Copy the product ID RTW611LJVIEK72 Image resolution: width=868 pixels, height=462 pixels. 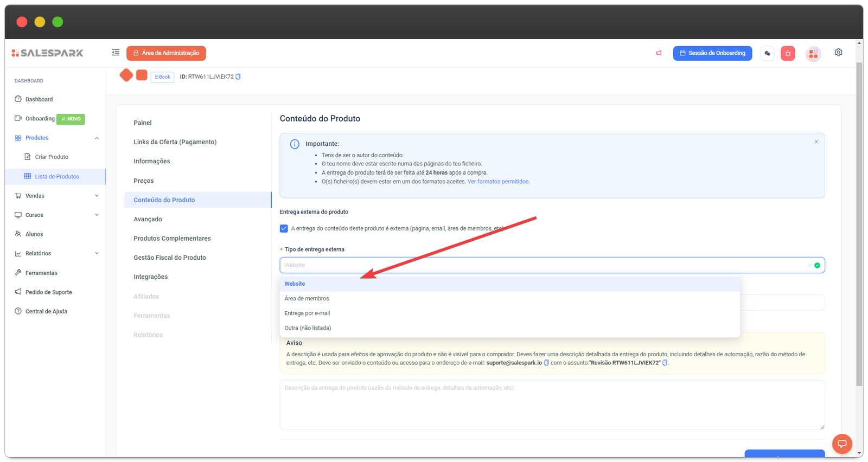coord(238,77)
